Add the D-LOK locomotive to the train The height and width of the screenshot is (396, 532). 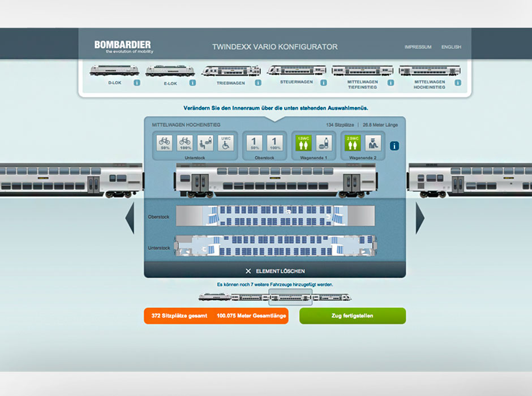[x=114, y=71]
